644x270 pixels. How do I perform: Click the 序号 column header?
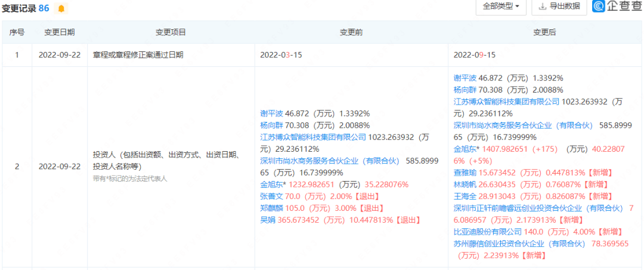[17, 32]
